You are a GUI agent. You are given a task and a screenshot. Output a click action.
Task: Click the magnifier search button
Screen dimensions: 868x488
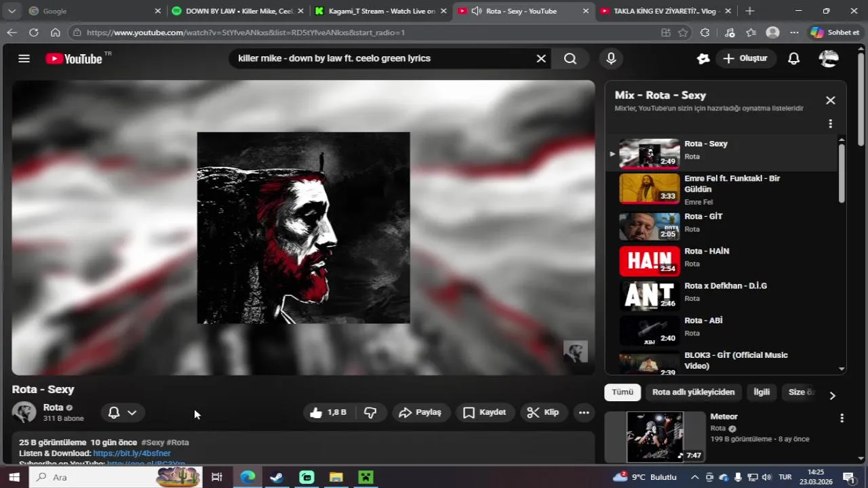pyautogui.click(x=570, y=58)
